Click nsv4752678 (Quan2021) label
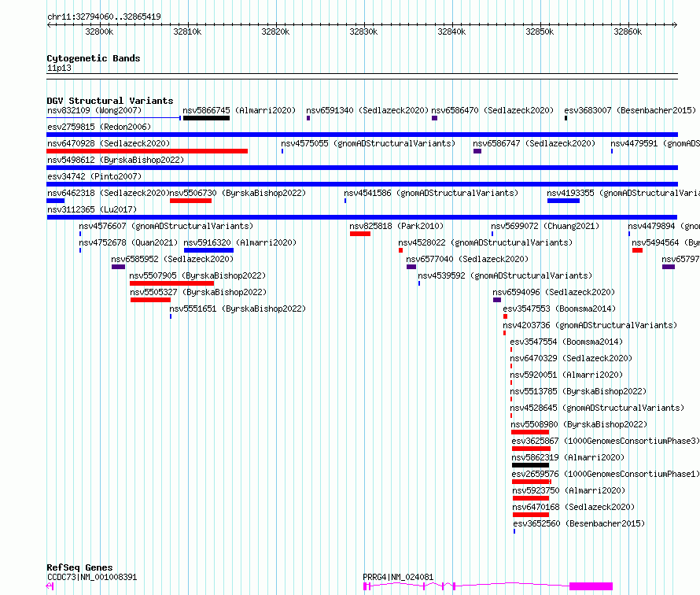 [128, 242]
